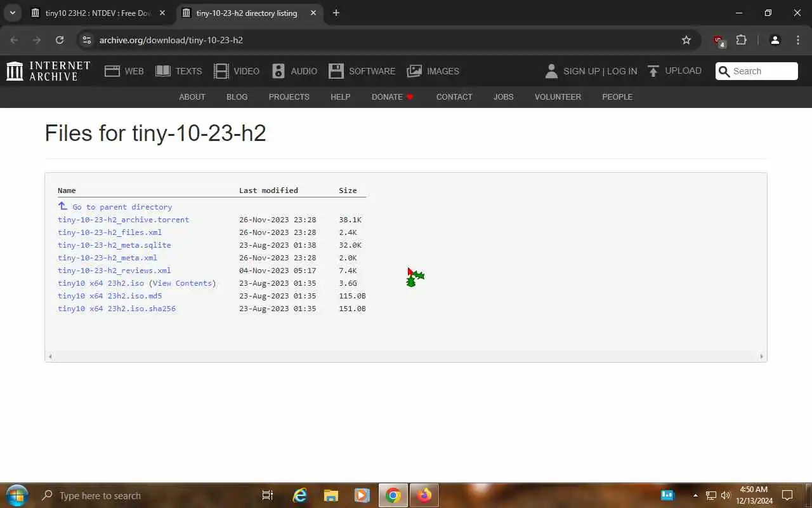
Task: Bookmark this page with the star icon
Action: (x=686, y=40)
